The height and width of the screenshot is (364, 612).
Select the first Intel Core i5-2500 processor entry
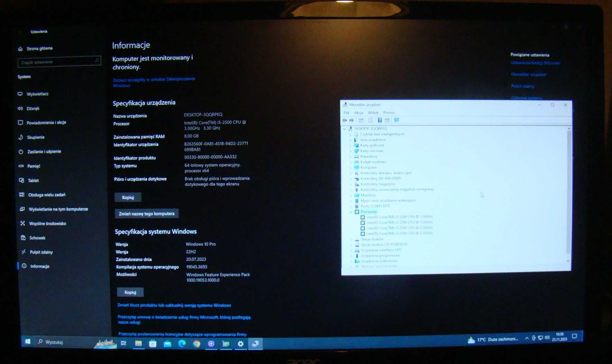[399, 217]
